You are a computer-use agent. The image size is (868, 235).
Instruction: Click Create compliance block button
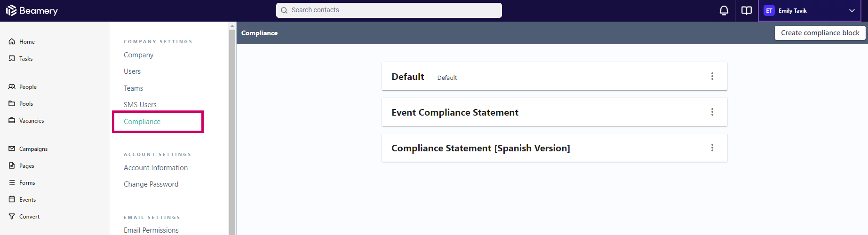[820, 33]
